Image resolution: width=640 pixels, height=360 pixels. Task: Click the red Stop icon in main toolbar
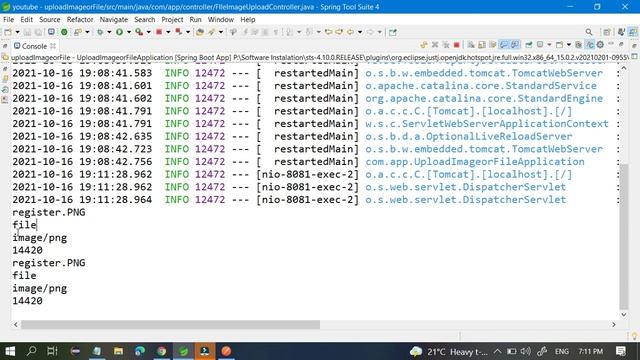(159, 32)
